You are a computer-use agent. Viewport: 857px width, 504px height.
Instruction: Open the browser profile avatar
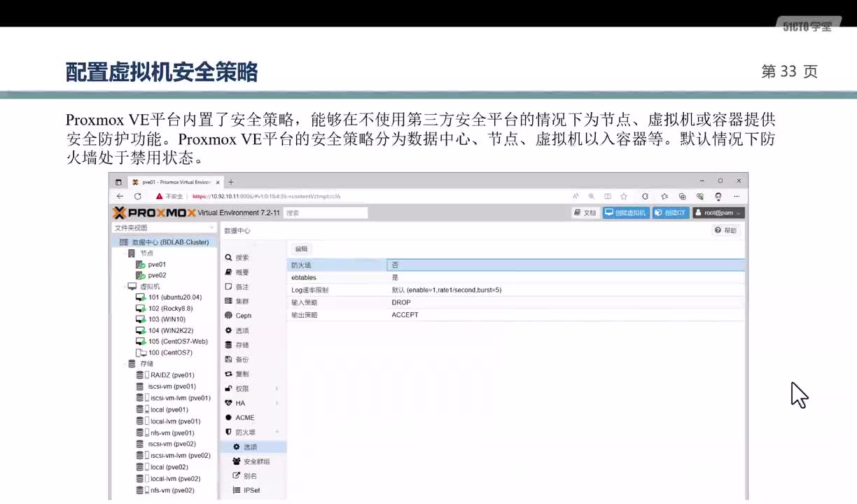click(x=718, y=197)
